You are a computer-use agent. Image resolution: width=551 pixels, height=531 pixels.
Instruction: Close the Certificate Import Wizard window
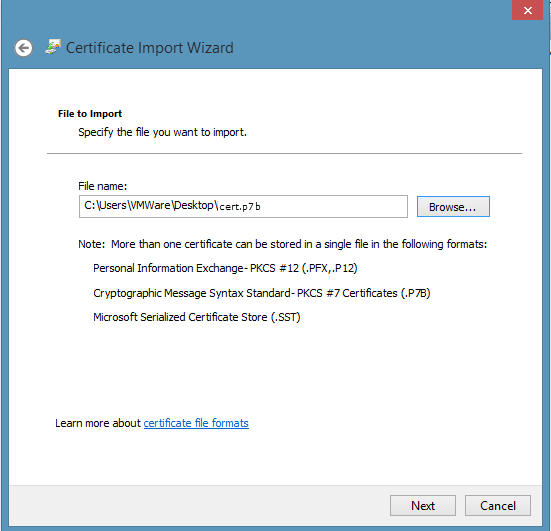527,11
